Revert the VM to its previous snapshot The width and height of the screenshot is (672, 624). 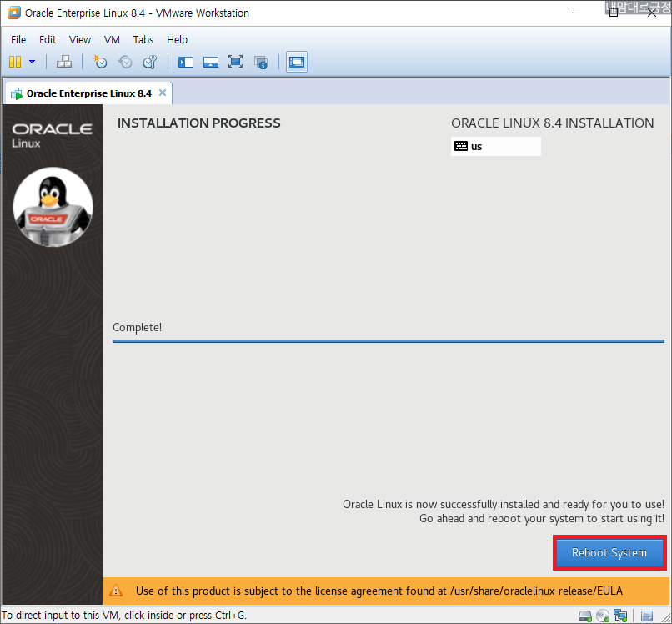[x=125, y=62]
